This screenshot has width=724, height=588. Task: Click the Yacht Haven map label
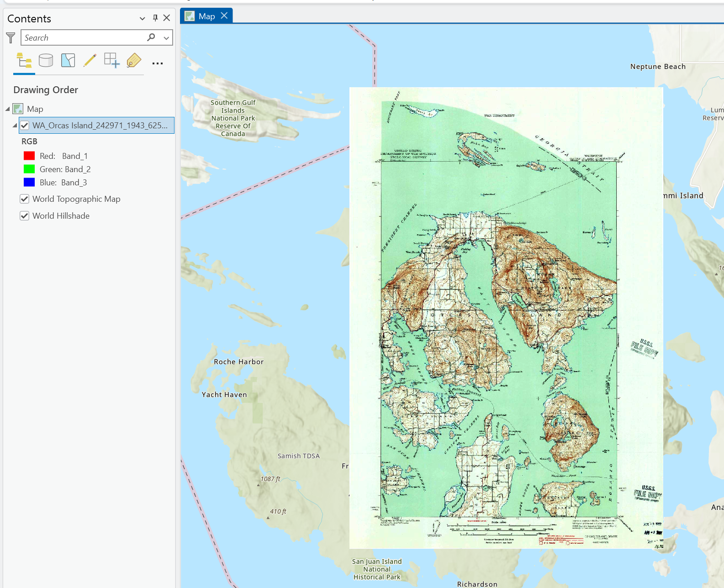coord(224,394)
